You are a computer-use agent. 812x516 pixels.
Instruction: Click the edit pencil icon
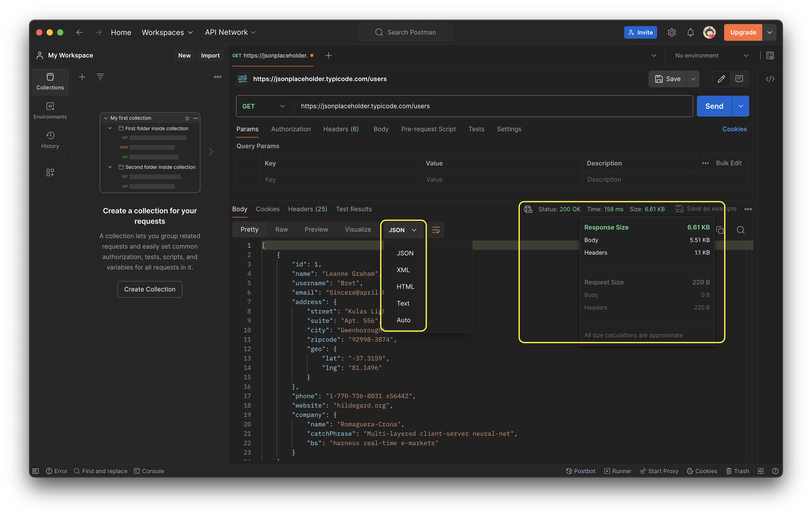[721, 79]
